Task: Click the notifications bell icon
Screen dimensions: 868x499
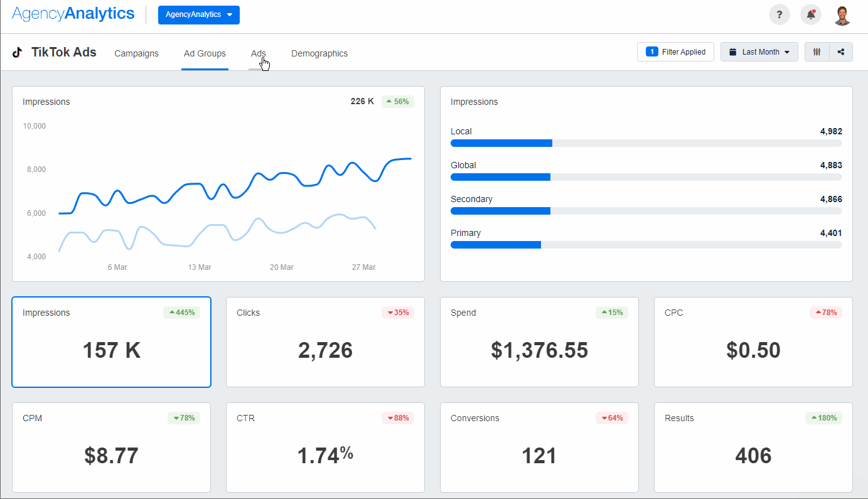Action: (x=810, y=14)
